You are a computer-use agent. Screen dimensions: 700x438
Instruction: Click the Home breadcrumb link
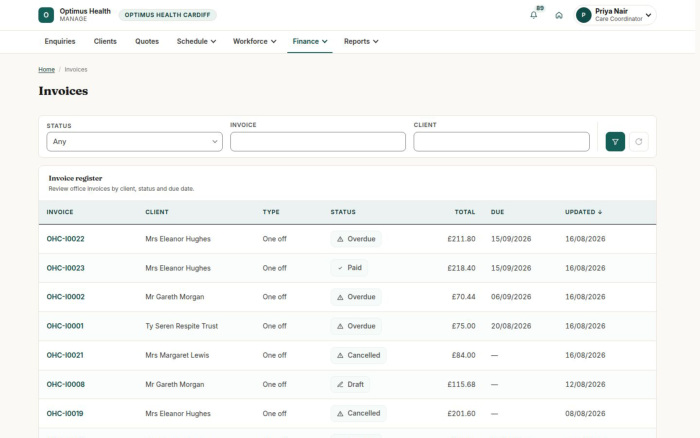tap(46, 70)
